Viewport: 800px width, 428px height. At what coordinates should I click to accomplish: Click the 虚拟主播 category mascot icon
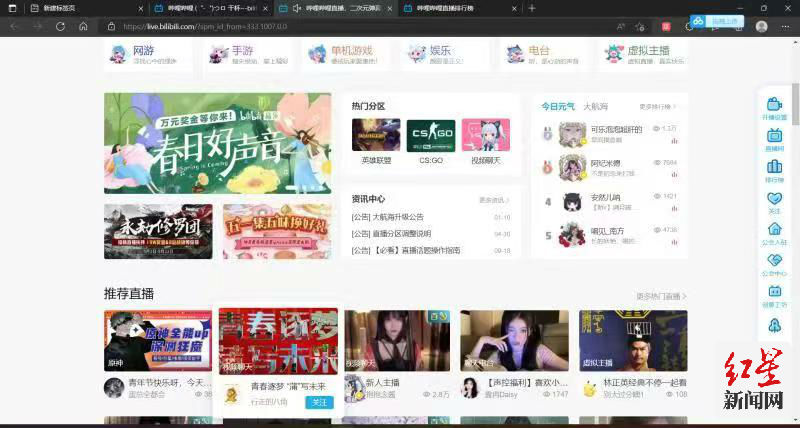(x=614, y=54)
